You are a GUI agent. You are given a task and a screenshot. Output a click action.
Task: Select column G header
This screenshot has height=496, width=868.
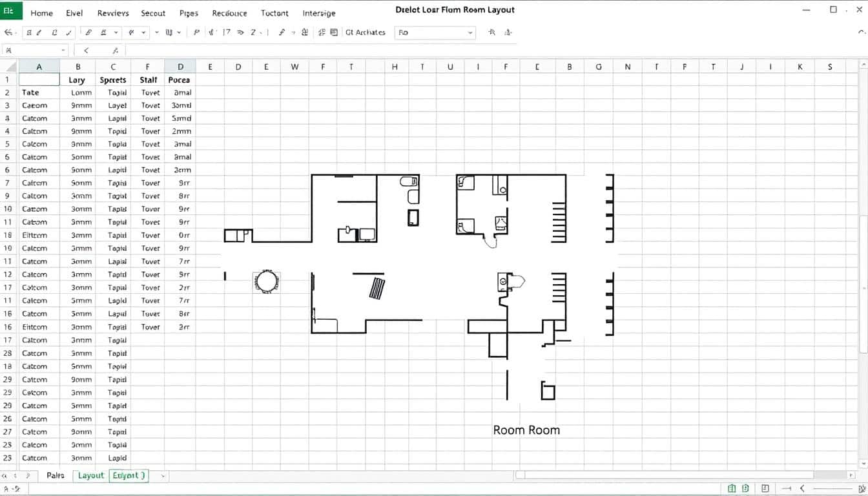click(x=599, y=67)
